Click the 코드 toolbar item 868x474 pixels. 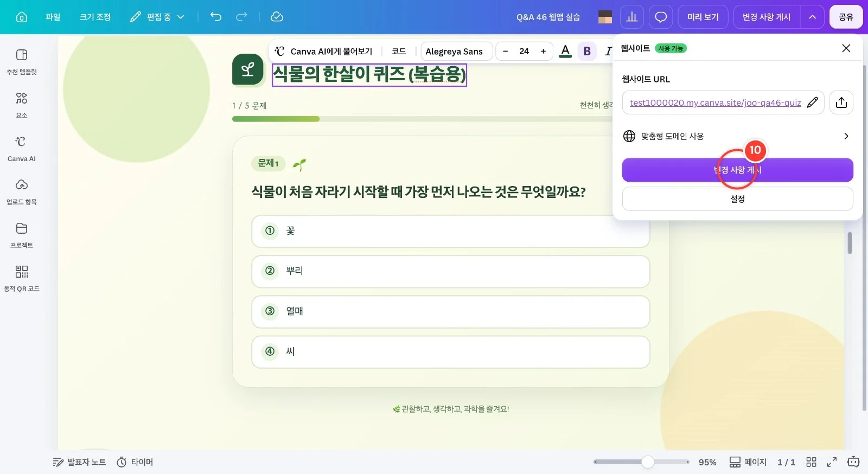click(399, 51)
